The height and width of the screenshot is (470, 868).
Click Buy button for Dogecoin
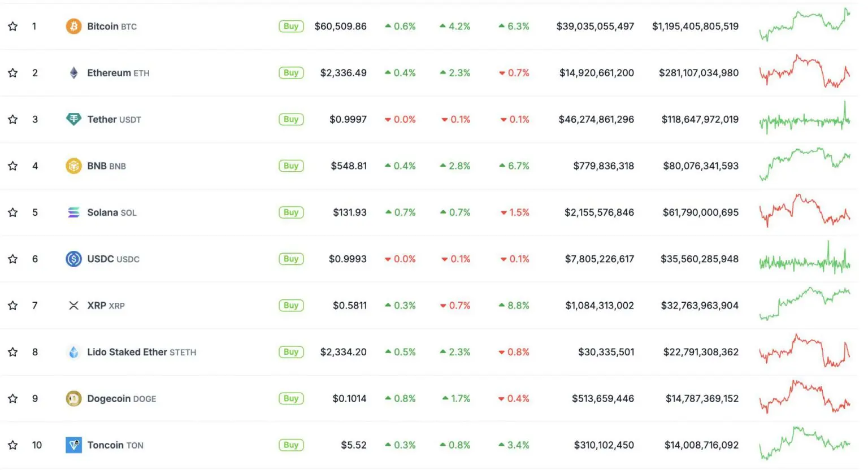(291, 398)
